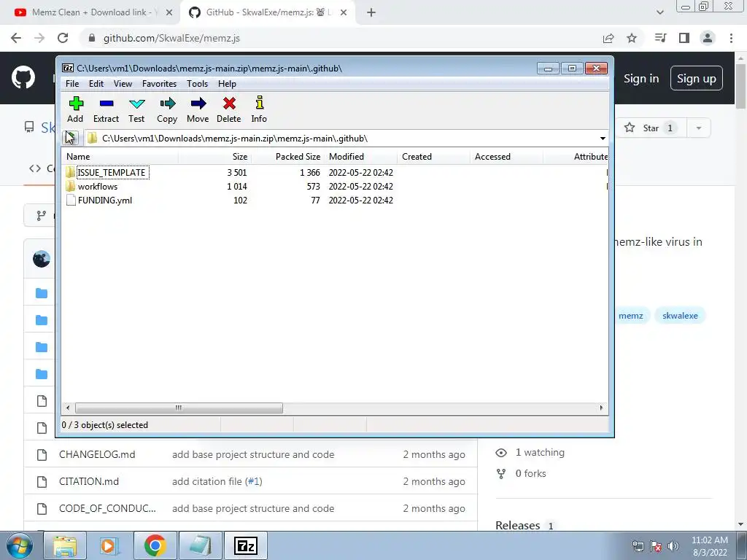Bookmark this page with star icon
747x560 pixels.
(632, 38)
